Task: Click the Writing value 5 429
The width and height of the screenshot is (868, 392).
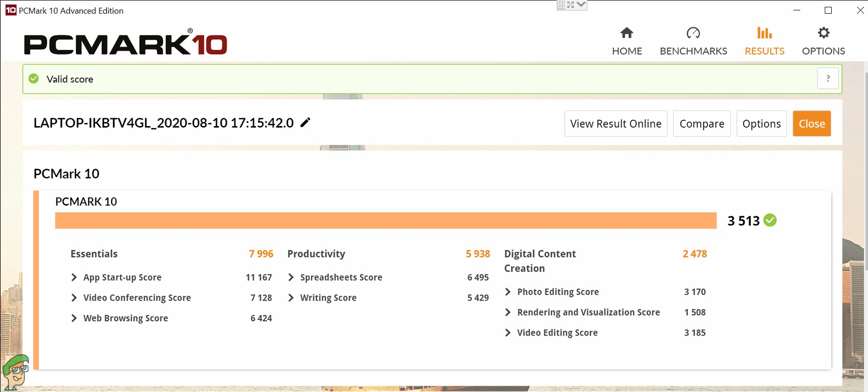Action: click(478, 298)
